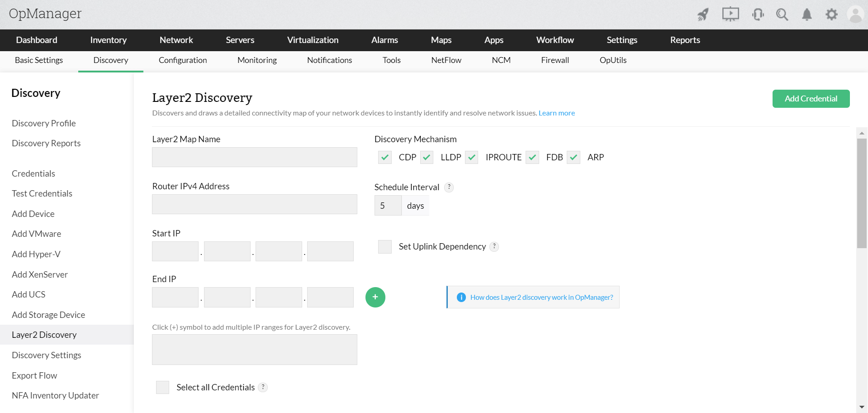Enable Set Uplink Dependency checkbox
This screenshot has height=413, width=868.
[385, 247]
